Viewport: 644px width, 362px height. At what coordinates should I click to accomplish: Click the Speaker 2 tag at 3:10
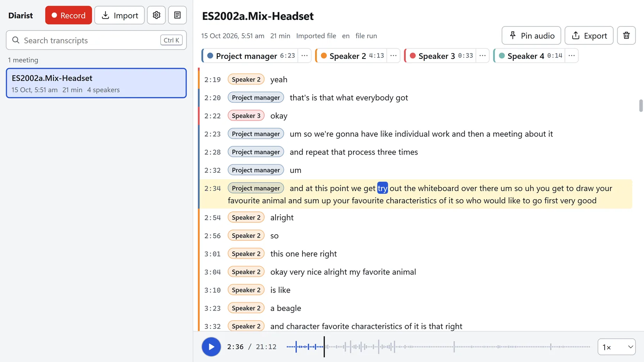click(x=246, y=290)
